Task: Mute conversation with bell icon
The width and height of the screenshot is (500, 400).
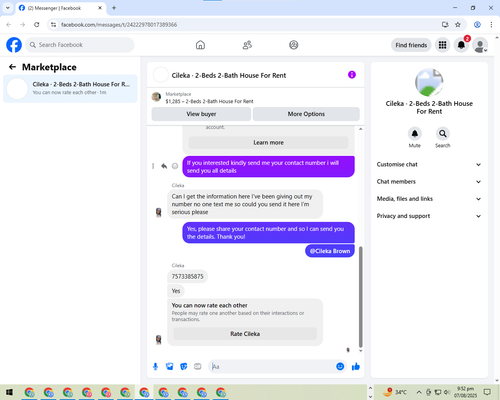Action: pos(415,134)
